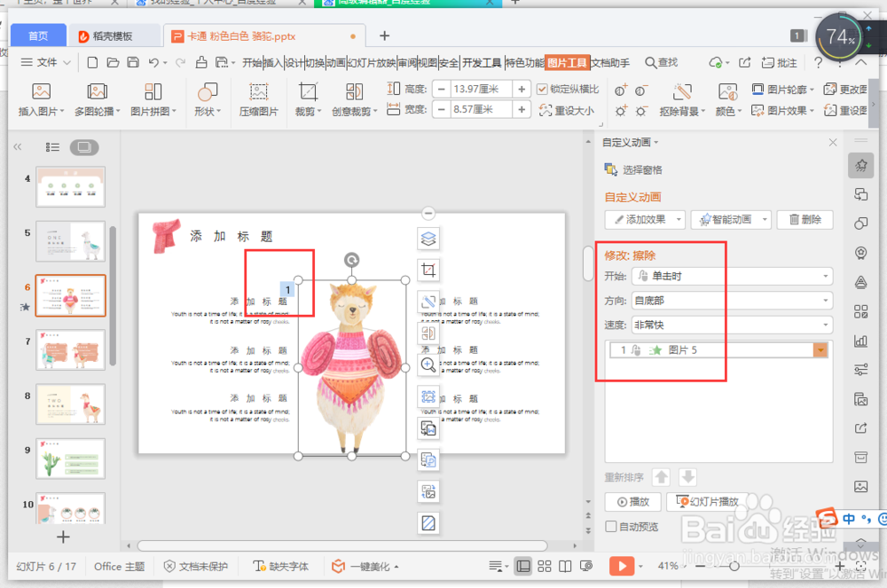Click the animation star icon in right sidebar
Viewport: 887px width, 588px height.
coord(860,166)
